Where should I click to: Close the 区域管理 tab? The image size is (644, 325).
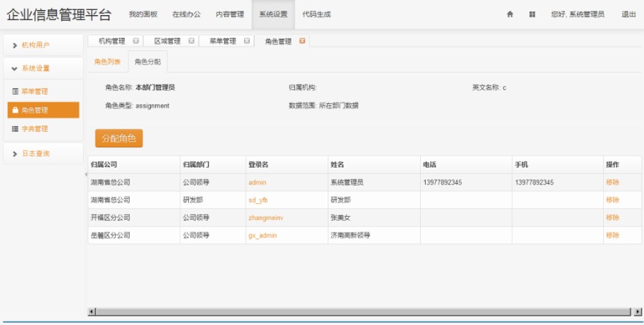tap(191, 41)
